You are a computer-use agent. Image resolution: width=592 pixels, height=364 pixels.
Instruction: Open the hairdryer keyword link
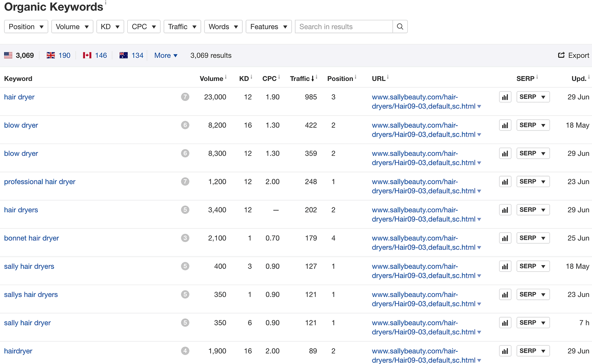[x=18, y=351]
